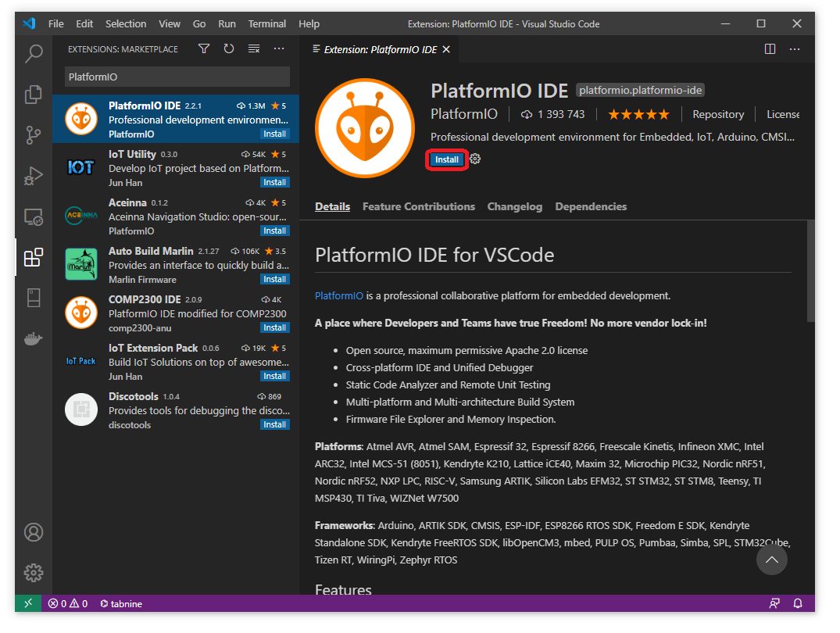The width and height of the screenshot is (840, 633).
Task: Open the Edit menu
Action: click(x=84, y=23)
